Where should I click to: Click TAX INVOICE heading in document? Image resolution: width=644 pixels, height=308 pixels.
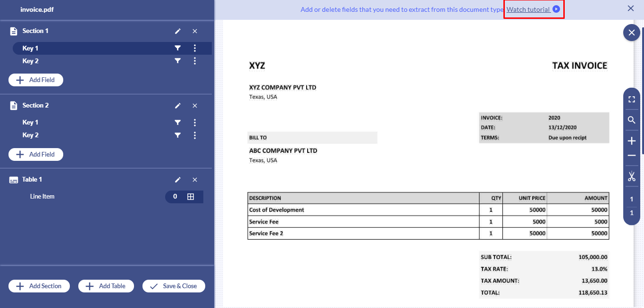pos(579,66)
